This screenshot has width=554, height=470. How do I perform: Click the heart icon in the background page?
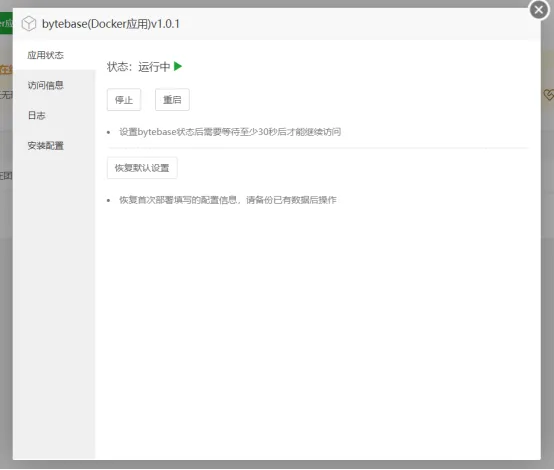click(x=548, y=95)
